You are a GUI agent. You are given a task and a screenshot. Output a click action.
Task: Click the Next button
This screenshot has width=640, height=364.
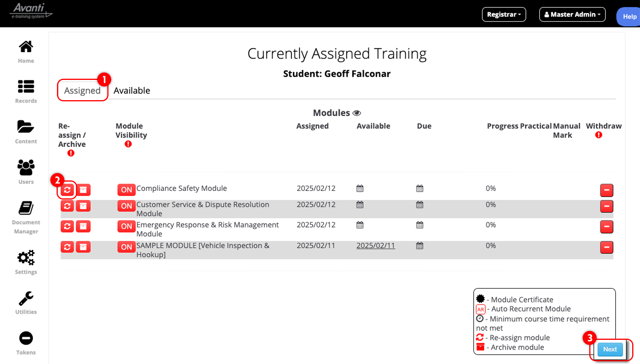[x=610, y=349]
